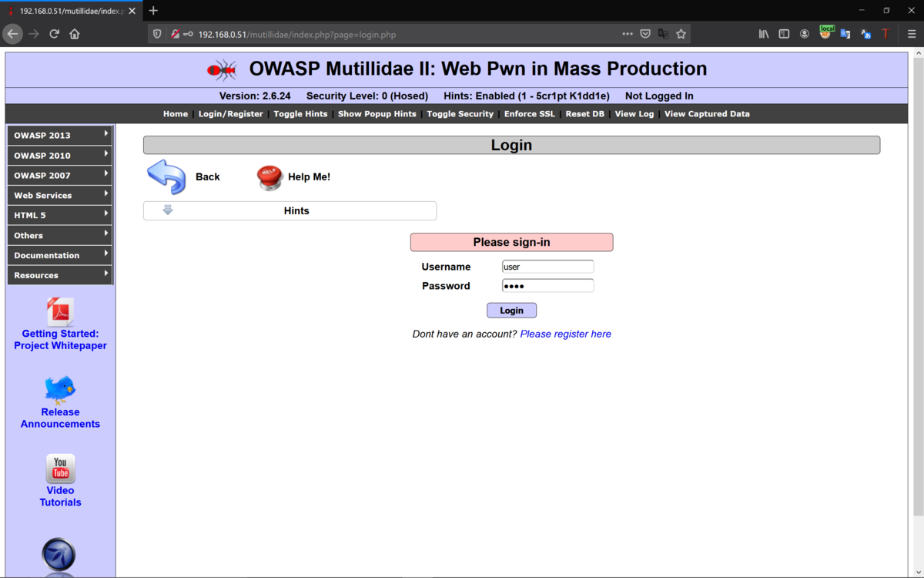This screenshot has width=924, height=578.
Task: Expand OWASP 2007 menu
Action: click(60, 175)
